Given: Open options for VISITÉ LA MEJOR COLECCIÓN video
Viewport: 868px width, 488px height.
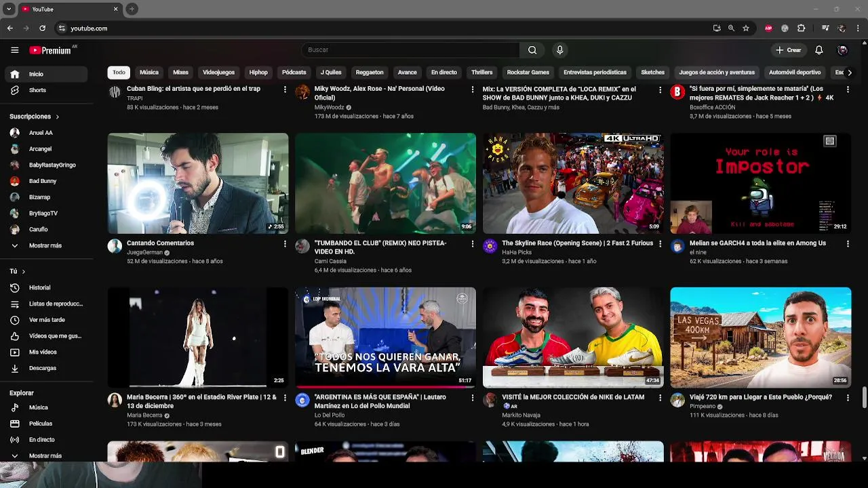Looking at the screenshot, I should [x=660, y=398].
